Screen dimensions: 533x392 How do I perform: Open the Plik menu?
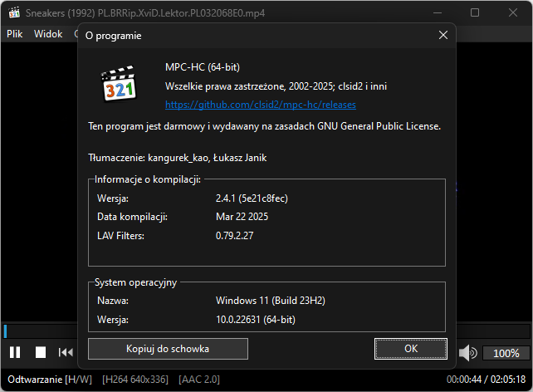[x=15, y=34]
